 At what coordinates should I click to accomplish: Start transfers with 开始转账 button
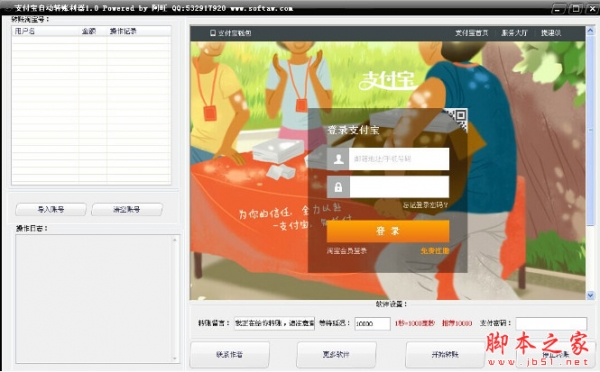coord(445,355)
